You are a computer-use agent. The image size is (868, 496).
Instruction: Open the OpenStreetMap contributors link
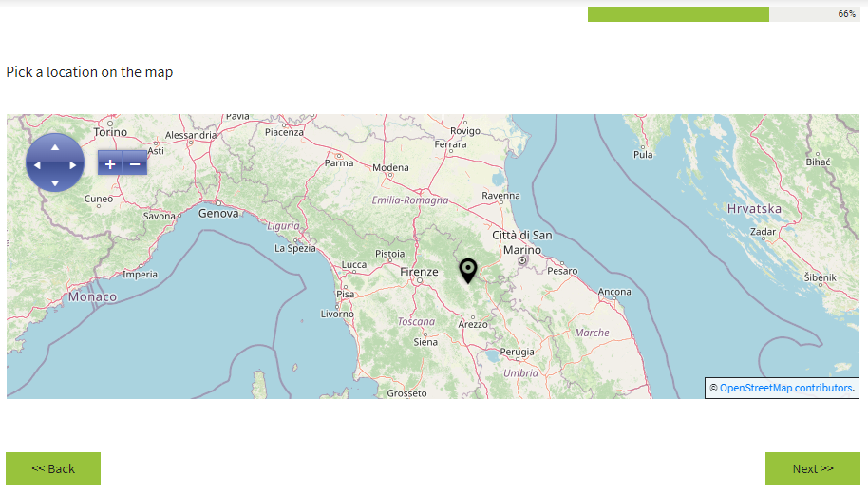(x=785, y=388)
